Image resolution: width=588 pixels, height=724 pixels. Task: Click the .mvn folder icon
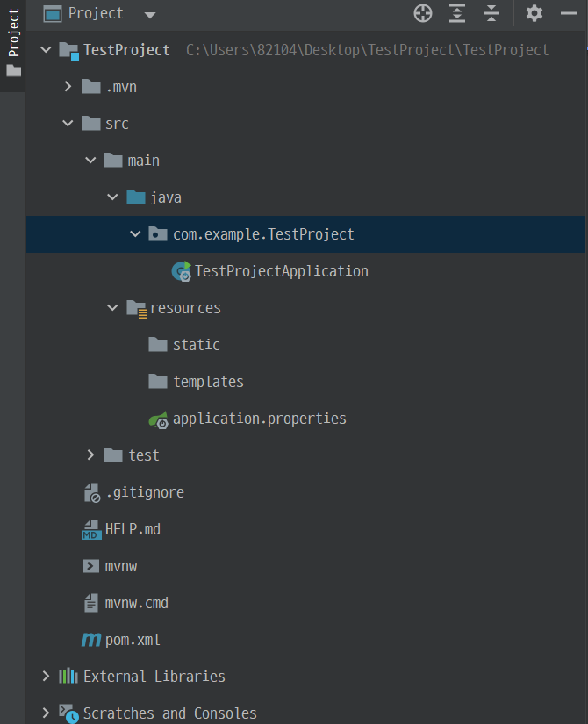click(x=91, y=87)
